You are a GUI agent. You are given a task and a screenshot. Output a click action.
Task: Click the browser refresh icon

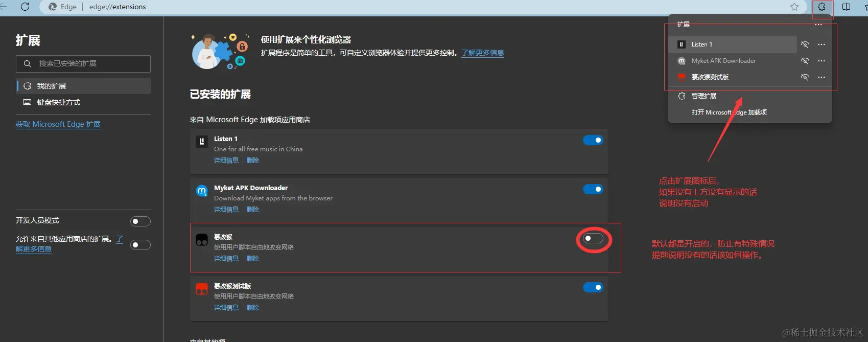tap(25, 7)
